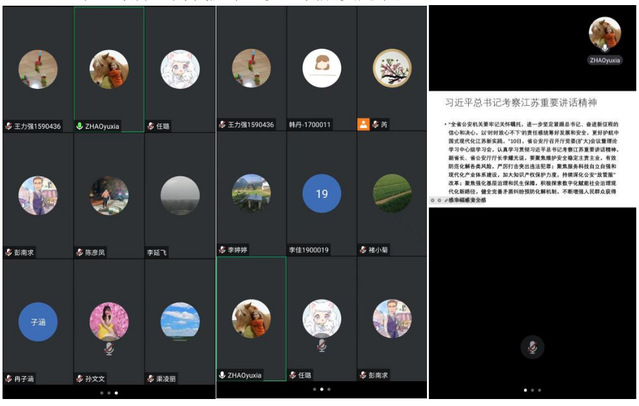Click the mic icon beside 渠凌丽's name
Viewport: 639px width, 406px height.
point(150,379)
